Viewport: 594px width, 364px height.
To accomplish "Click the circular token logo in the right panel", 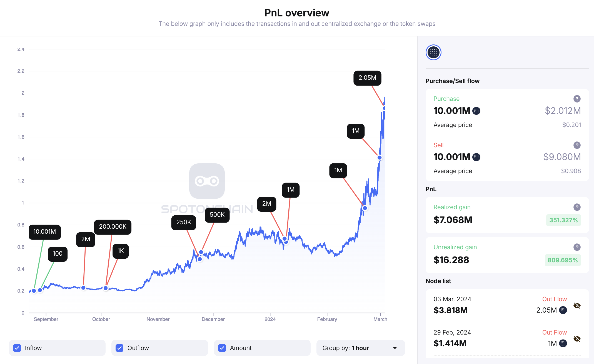I will (x=433, y=52).
